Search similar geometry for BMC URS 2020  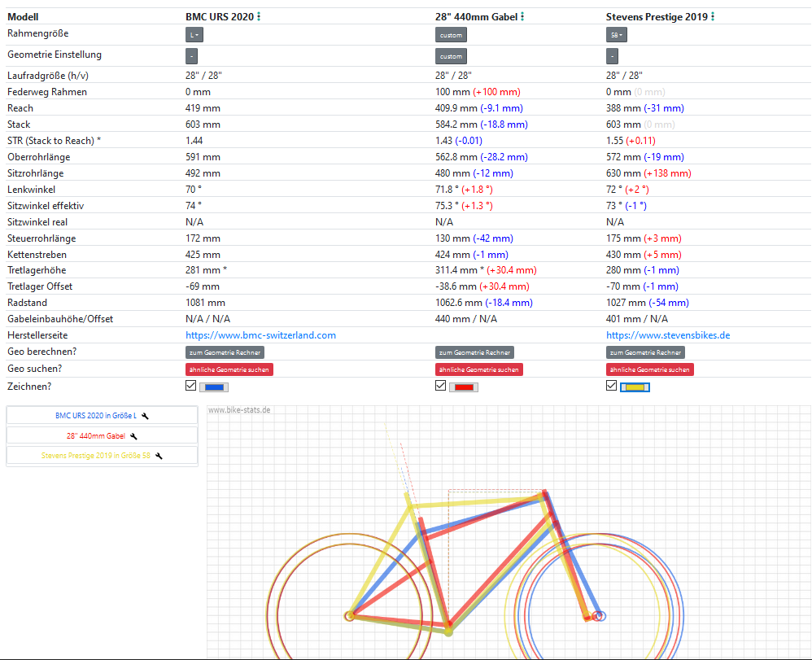click(x=229, y=369)
